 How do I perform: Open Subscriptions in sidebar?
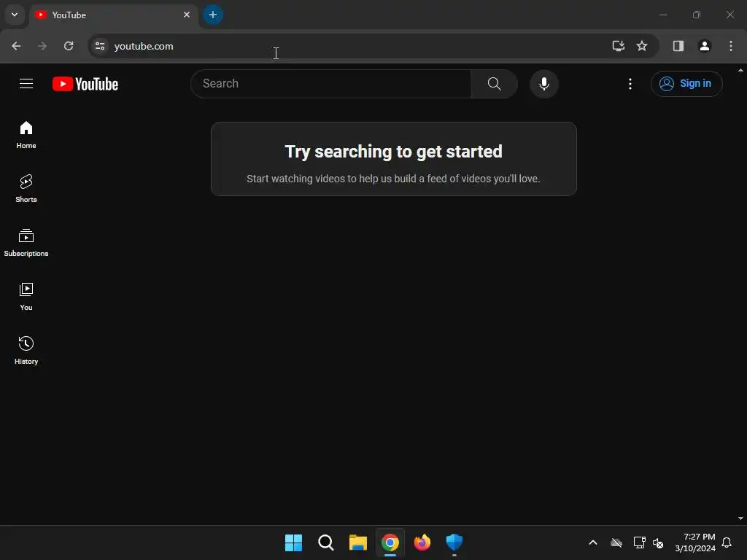click(x=26, y=242)
